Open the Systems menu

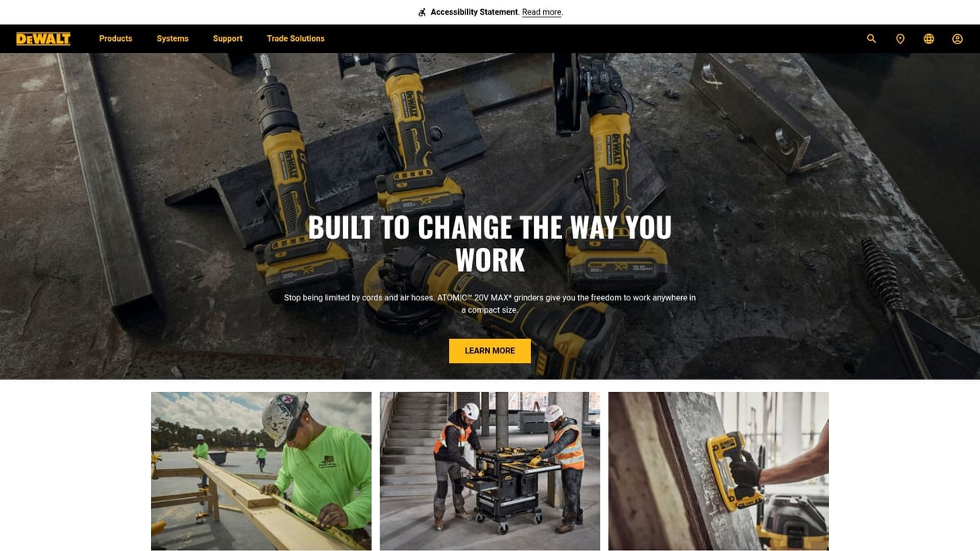(172, 38)
